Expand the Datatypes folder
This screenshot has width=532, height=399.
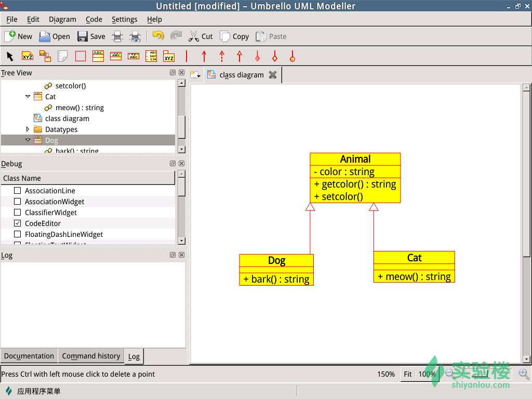pos(28,129)
